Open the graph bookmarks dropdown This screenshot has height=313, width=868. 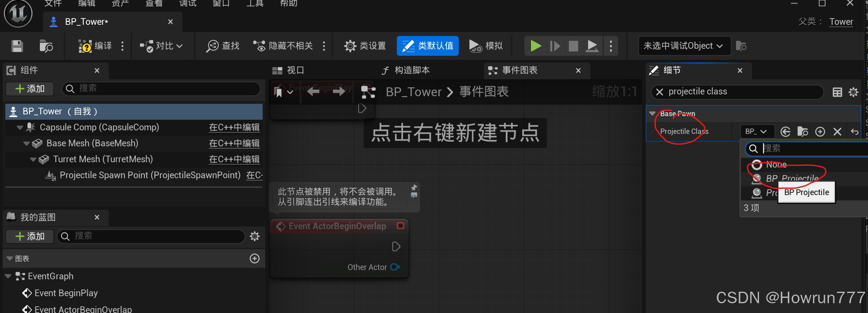pyautogui.click(x=283, y=92)
